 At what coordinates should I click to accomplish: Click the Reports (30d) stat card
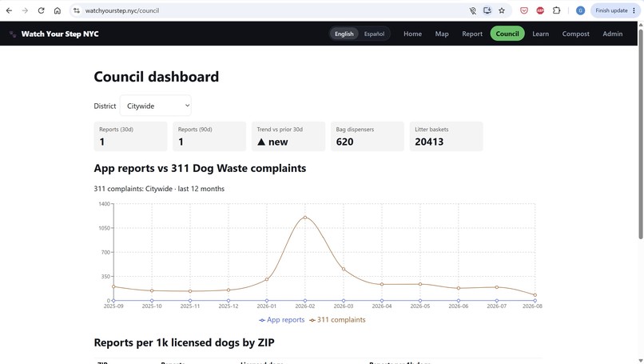[x=130, y=136]
